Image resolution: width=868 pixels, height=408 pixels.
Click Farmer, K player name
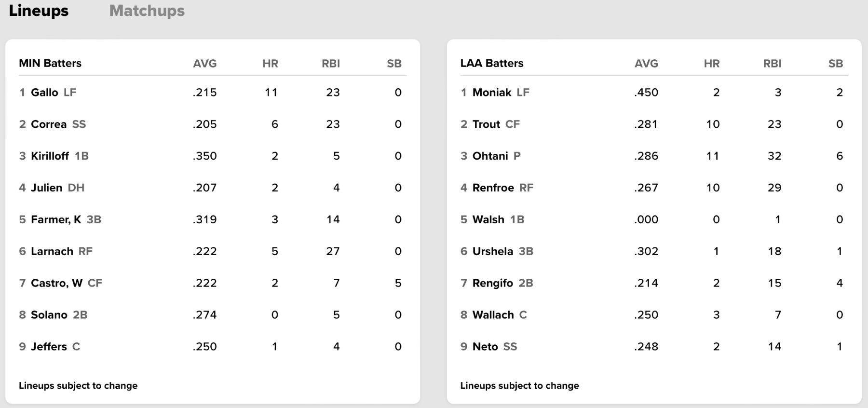(x=56, y=219)
